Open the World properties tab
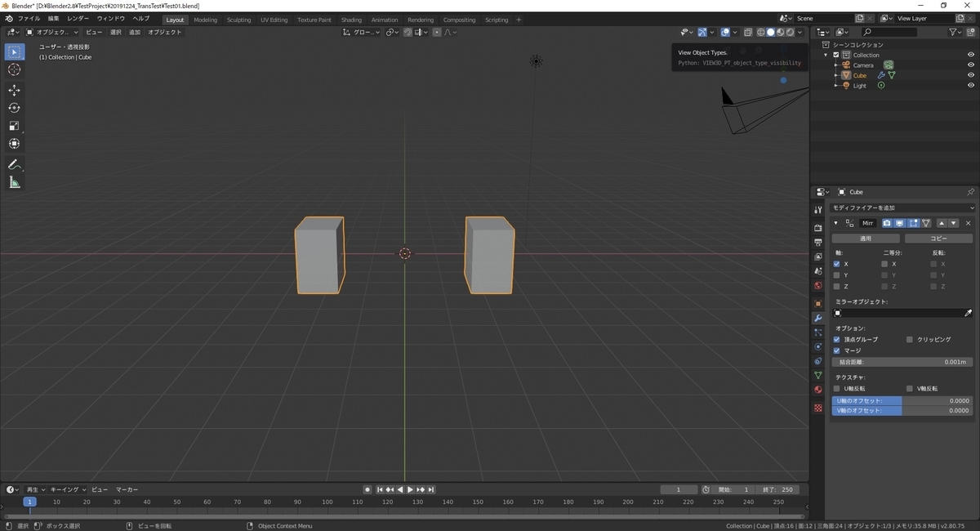Screen dimensions: 980x531 (818, 286)
